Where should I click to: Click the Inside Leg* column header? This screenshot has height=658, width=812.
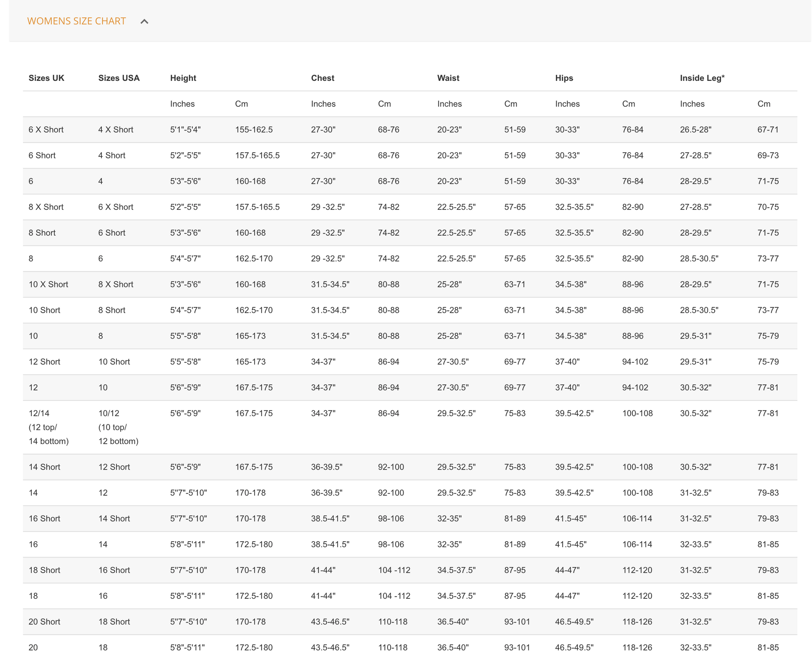pyautogui.click(x=702, y=78)
